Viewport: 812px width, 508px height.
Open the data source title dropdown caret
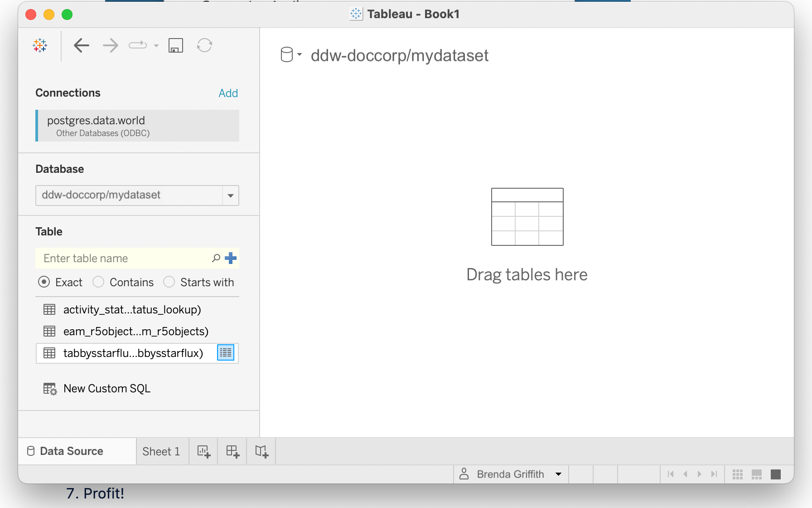click(x=300, y=55)
